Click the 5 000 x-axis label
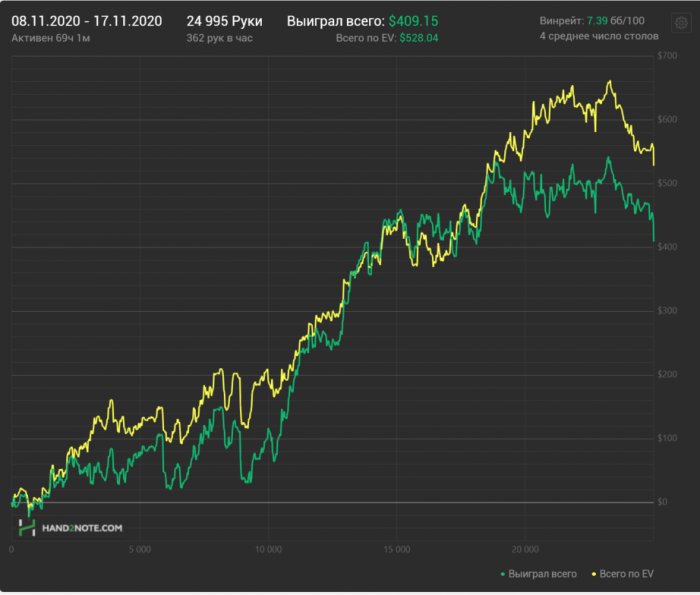Image resolution: width=700 pixels, height=595 pixels. [140, 549]
